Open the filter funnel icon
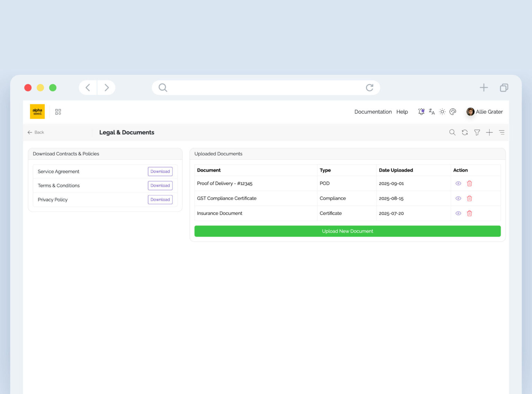The width and height of the screenshot is (532, 394). point(477,132)
